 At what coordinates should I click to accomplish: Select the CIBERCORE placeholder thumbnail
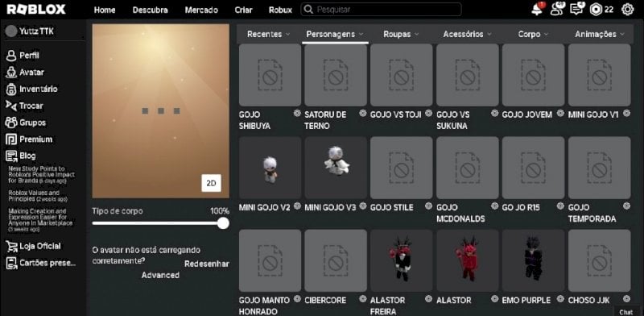pyautogui.click(x=336, y=261)
